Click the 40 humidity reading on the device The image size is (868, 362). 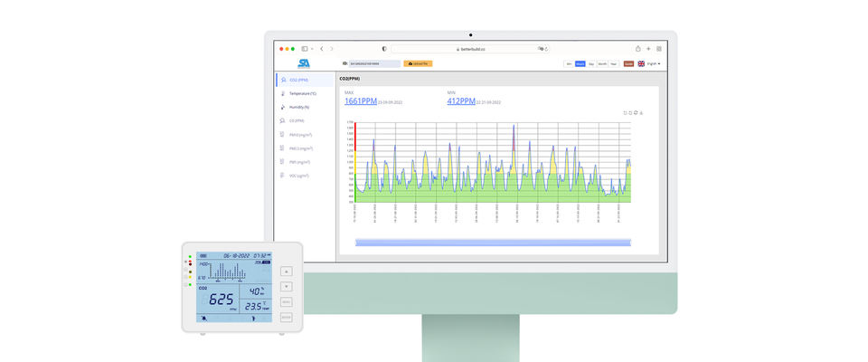click(x=255, y=291)
